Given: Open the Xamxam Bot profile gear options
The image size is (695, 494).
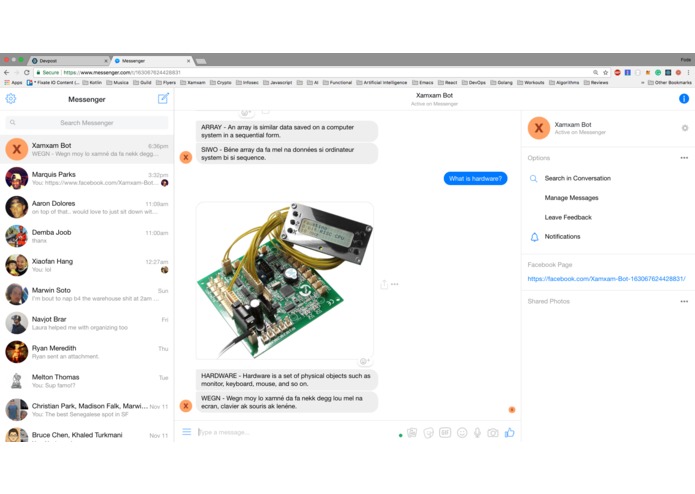Looking at the screenshot, I should (x=685, y=128).
